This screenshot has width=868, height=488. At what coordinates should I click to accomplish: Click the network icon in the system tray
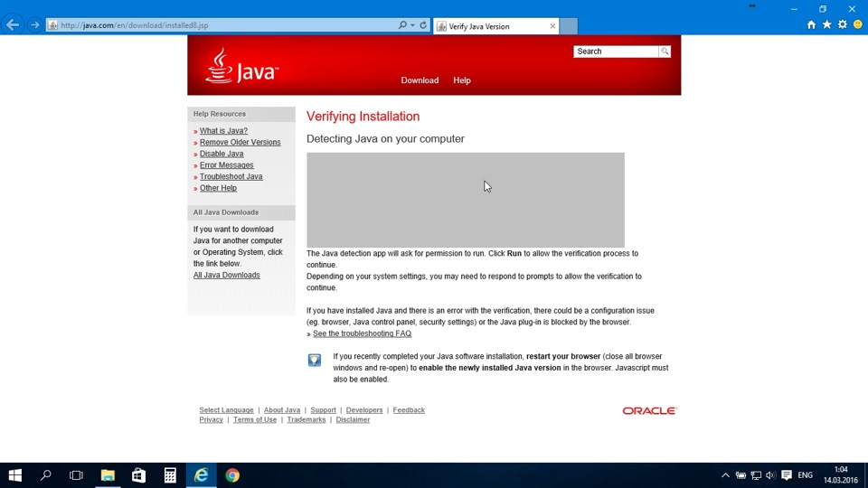[x=756, y=475]
